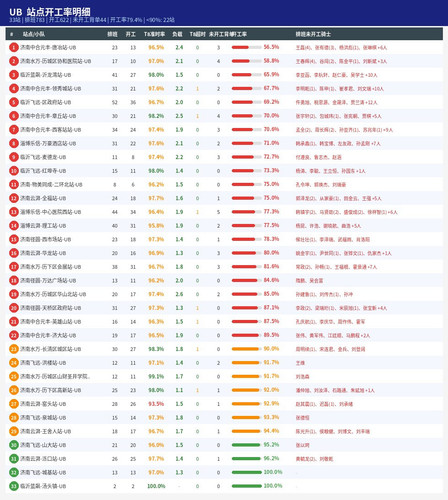Click the T8准时率 column header
This screenshot has width=448, height=500.
(x=154, y=34)
